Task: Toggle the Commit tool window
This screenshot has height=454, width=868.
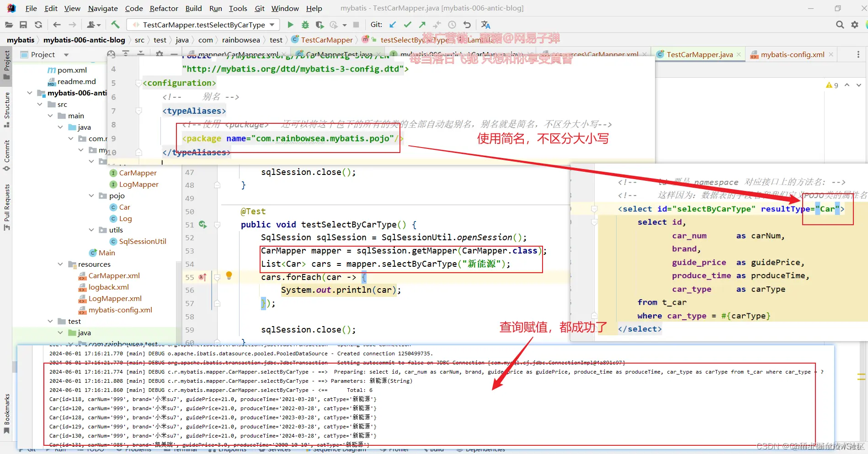Action: (7, 155)
